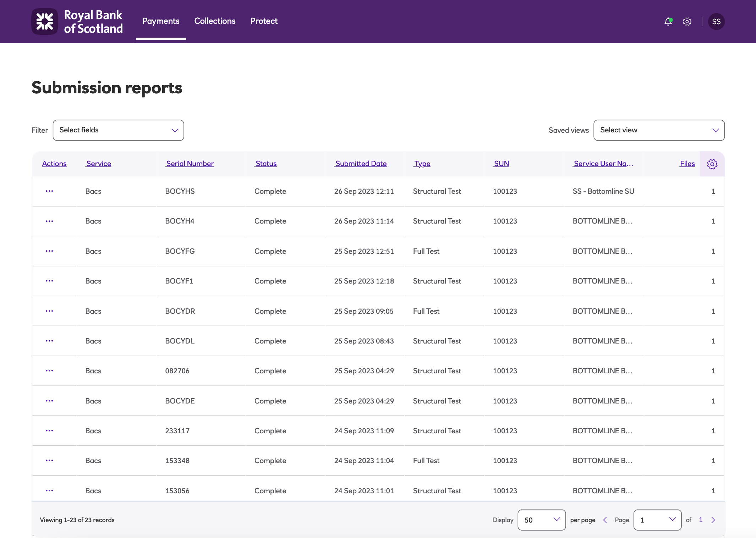Image resolution: width=756 pixels, height=538 pixels.
Task: Open header settings gear icon
Action: (x=687, y=21)
